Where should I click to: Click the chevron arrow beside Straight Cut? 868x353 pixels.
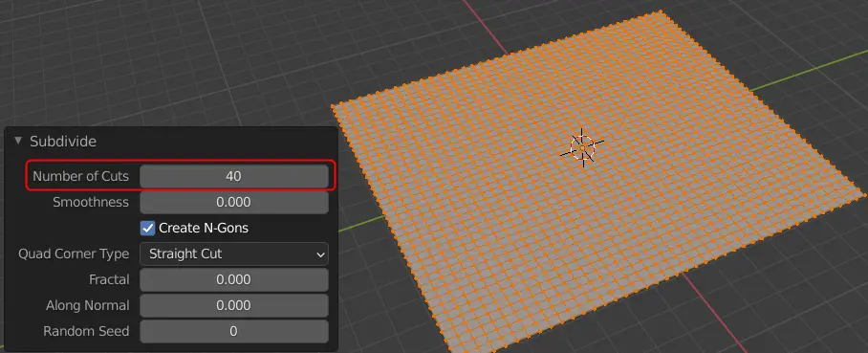coord(320,254)
